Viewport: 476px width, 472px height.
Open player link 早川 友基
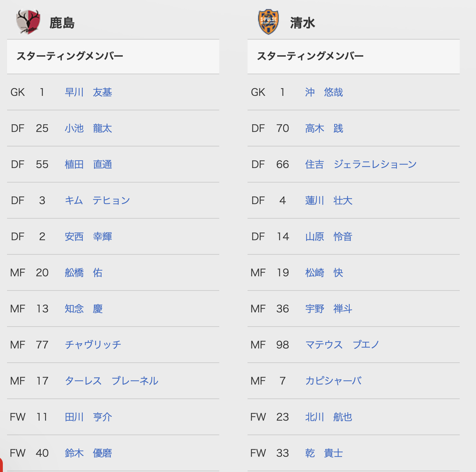pos(88,92)
